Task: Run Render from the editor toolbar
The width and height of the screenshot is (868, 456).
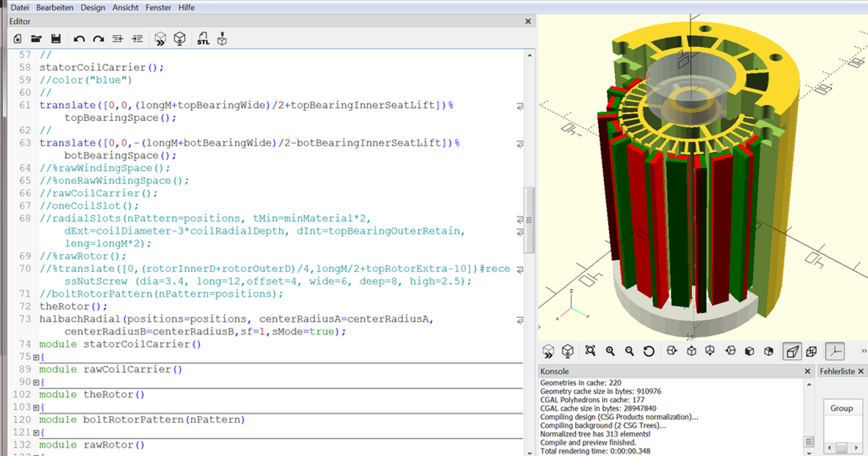Action: pos(180,39)
